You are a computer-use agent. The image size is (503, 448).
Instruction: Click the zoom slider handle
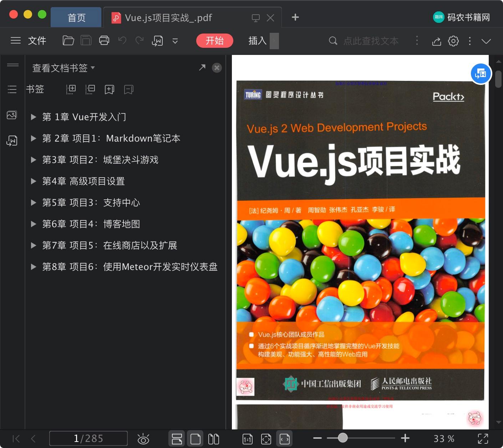(x=342, y=438)
